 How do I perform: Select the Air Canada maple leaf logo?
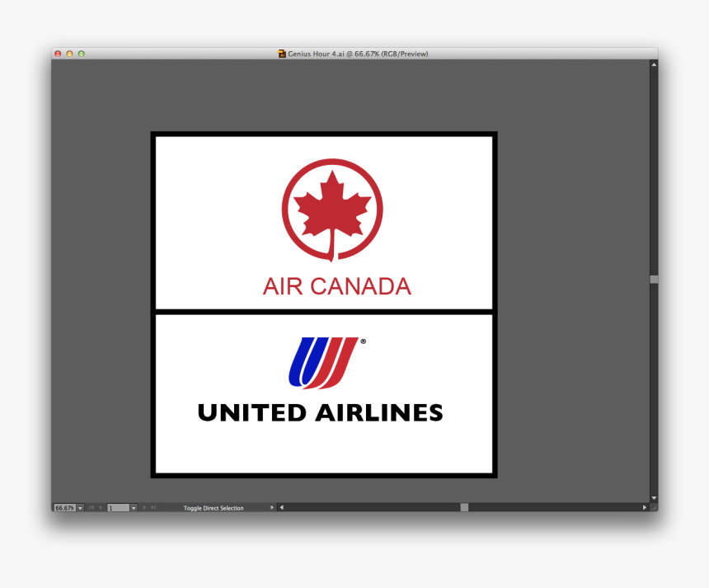coord(332,209)
